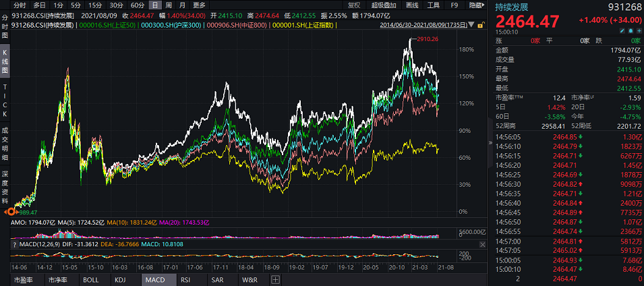Collapse the right quote panel arrow
644x286 pixels.
coord(490,142)
